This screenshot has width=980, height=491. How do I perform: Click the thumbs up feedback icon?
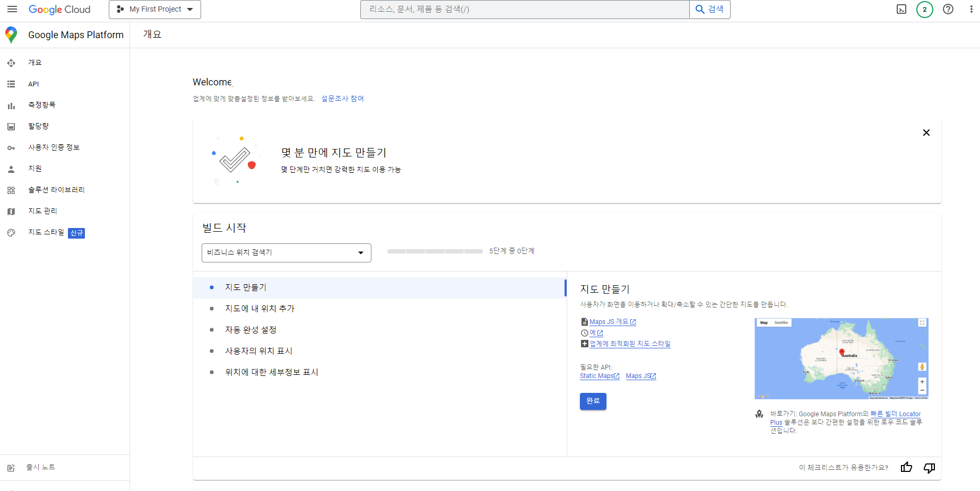click(906, 467)
